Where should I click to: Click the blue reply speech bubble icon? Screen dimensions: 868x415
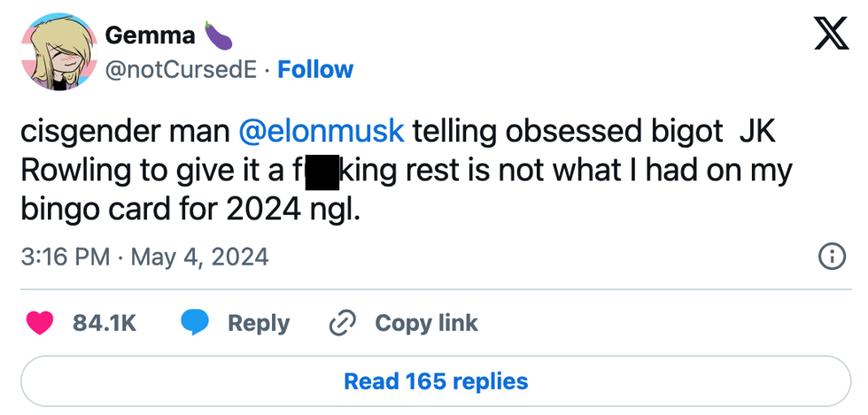[x=195, y=323]
